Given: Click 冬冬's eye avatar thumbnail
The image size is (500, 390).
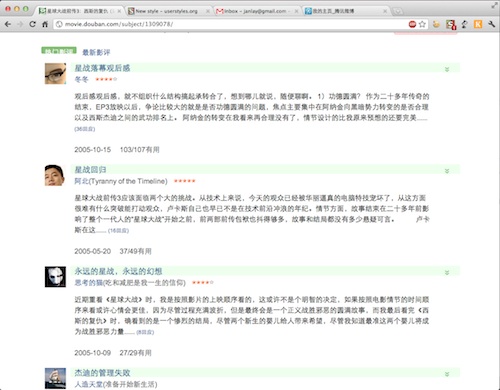Looking at the screenshot, I should pos(55,73).
